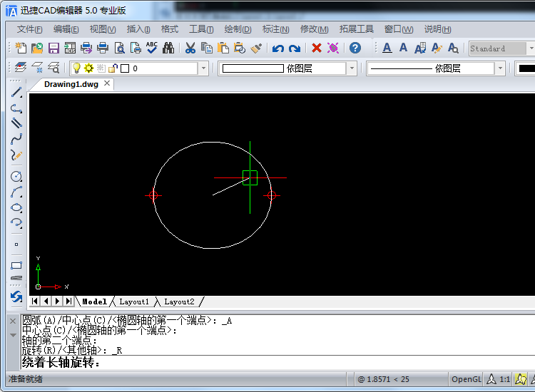Click the OpenGL status bar button
The image size is (535, 392).
[466, 379]
